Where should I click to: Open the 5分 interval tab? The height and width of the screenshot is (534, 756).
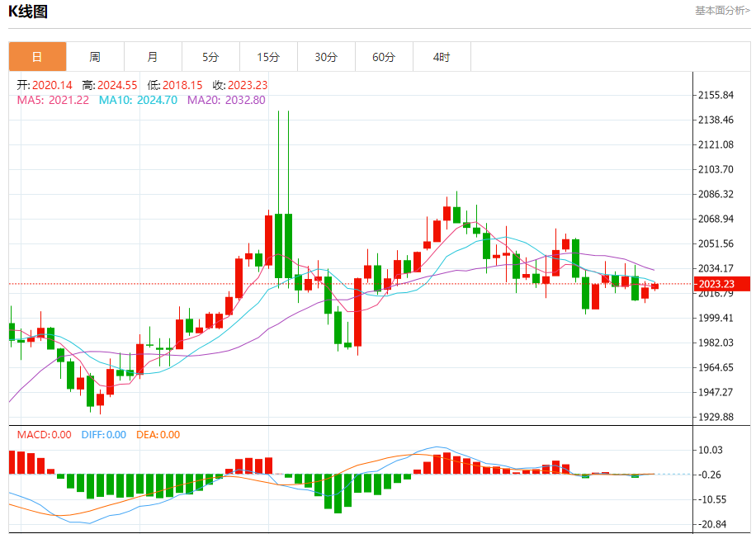[x=210, y=57]
